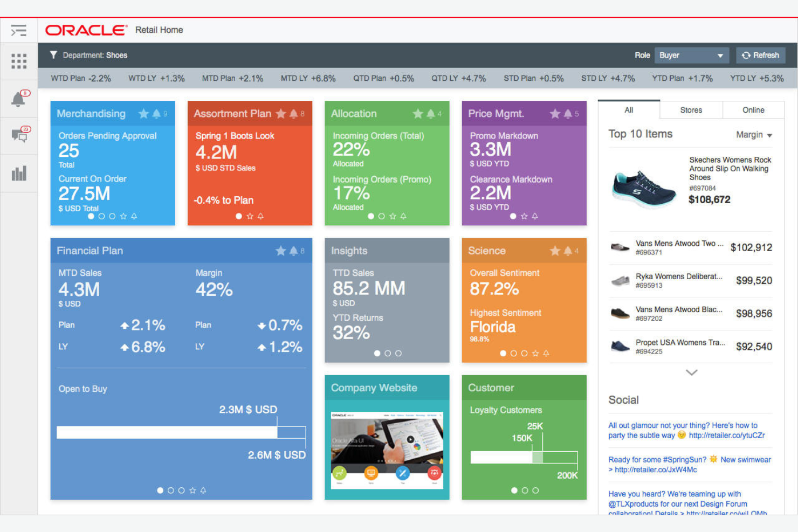Open the messages panel from the sidebar
The width and height of the screenshot is (798, 532).
(x=19, y=135)
